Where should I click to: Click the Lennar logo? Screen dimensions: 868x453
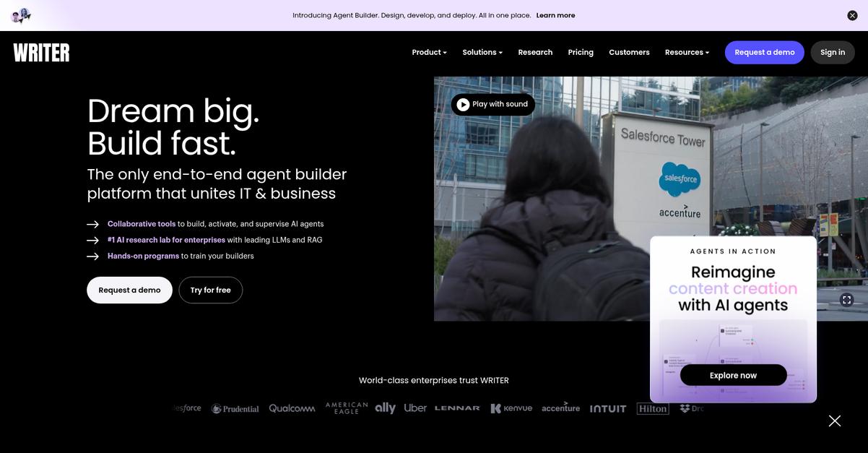pos(457,408)
